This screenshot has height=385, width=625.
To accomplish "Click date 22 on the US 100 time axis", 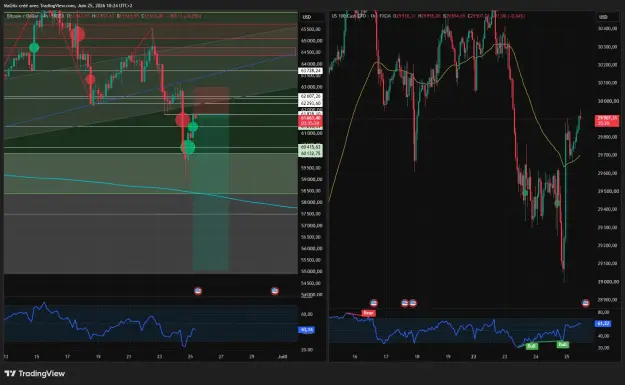I will click(473, 356).
